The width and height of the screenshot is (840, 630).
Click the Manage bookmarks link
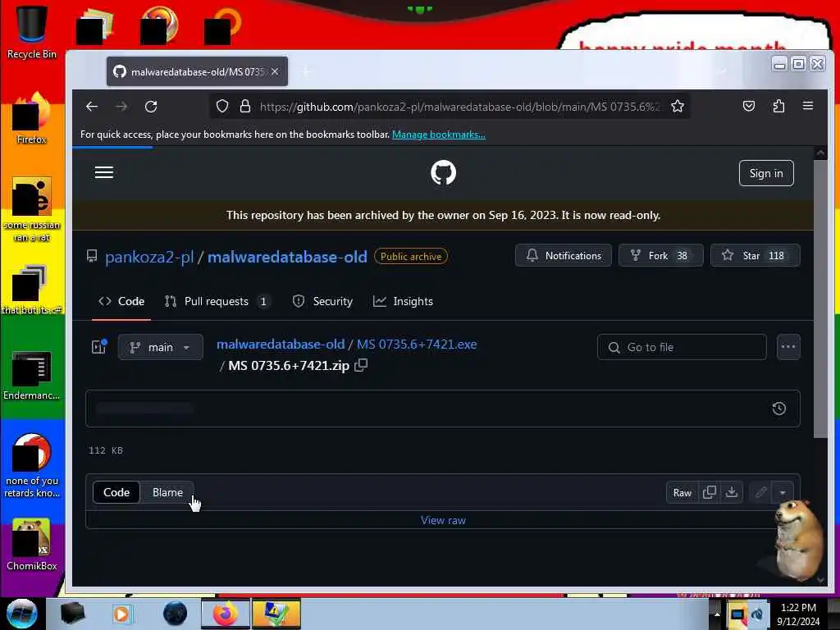pyautogui.click(x=439, y=135)
